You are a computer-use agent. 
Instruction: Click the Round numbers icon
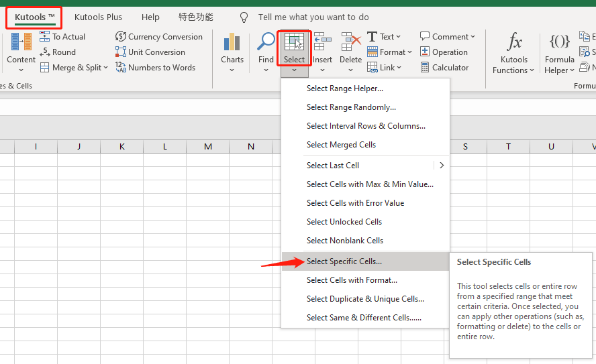click(x=44, y=52)
